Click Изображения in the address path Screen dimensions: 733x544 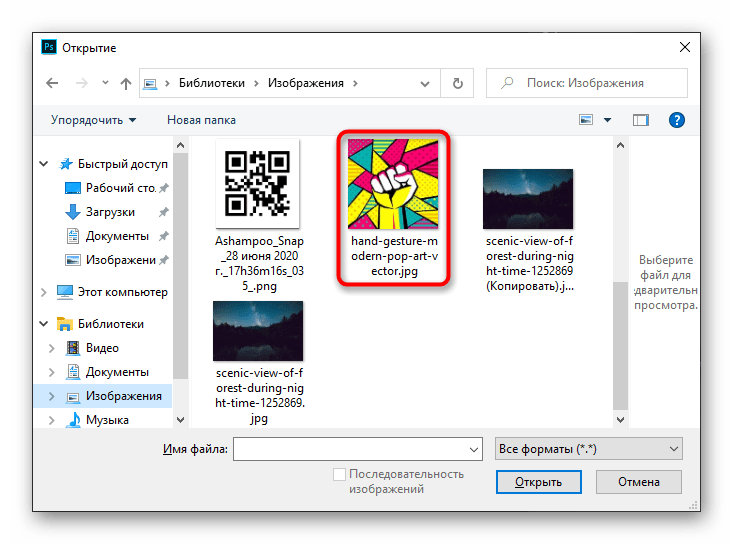coord(306,83)
